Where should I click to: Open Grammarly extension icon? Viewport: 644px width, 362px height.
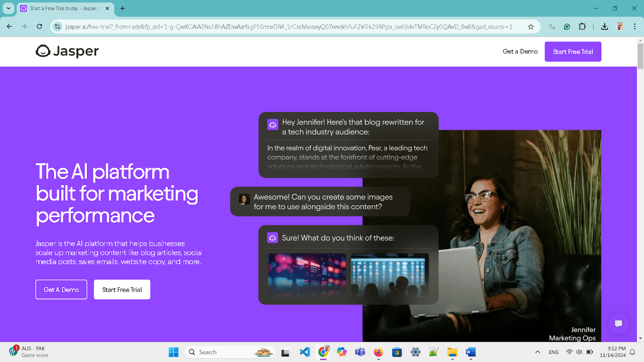pos(567,27)
